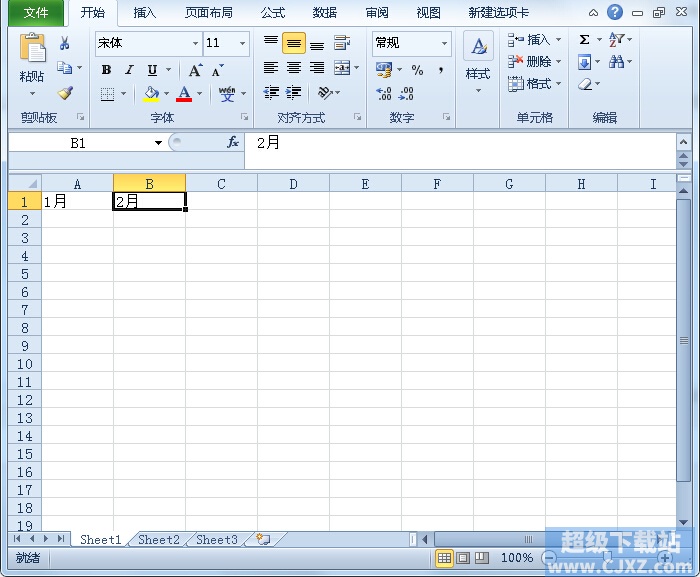Decrease decimal places
700x577 pixels.
(406, 94)
